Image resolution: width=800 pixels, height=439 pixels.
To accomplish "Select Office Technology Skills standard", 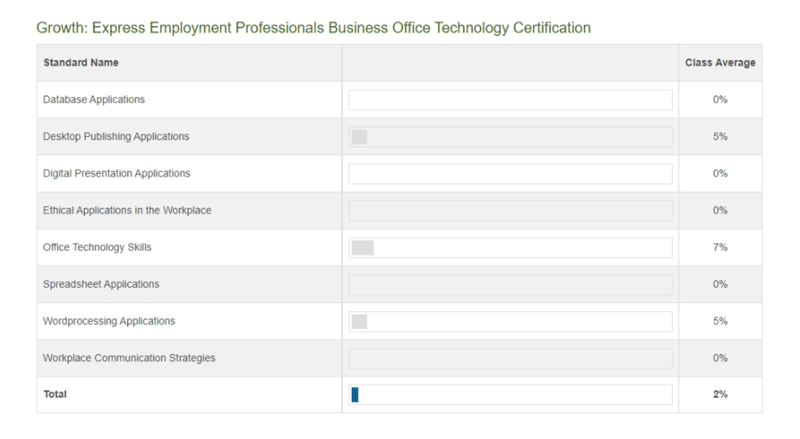I will click(x=97, y=247).
